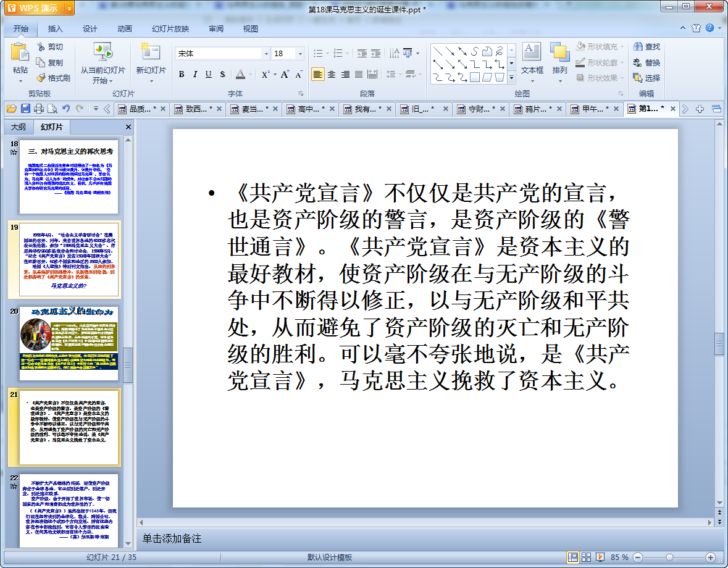Switch to the 插入 ribbon tab
Screen dimensions: 728x568
[x=55, y=29]
